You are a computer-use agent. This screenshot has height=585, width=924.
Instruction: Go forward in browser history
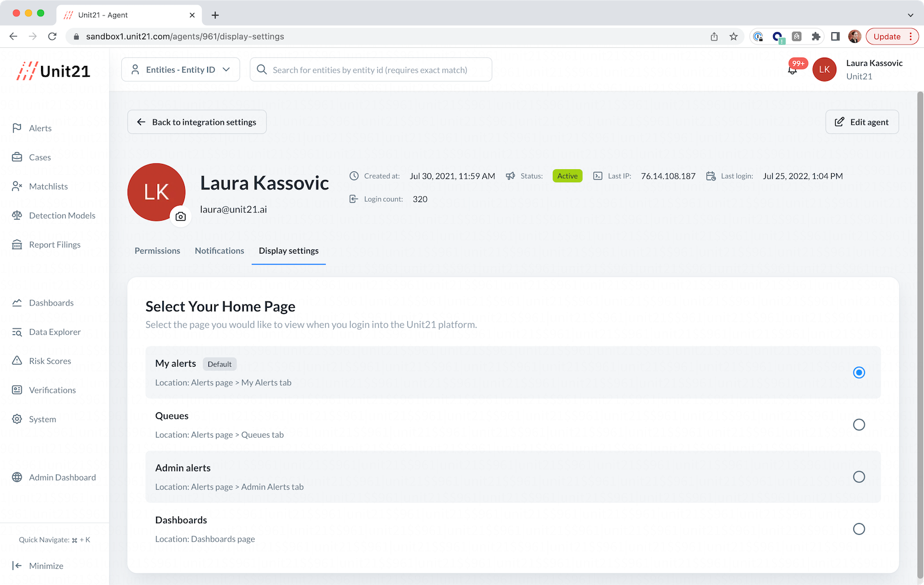coord(33,36)
